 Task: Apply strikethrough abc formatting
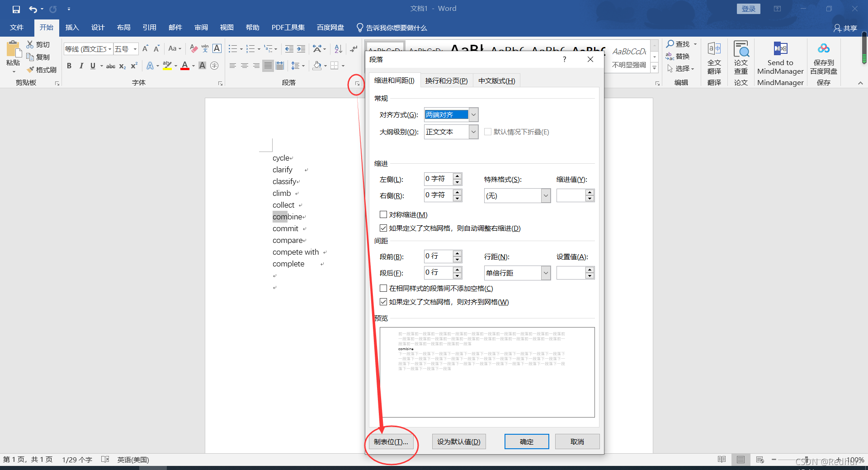click(x=111, y=66)
